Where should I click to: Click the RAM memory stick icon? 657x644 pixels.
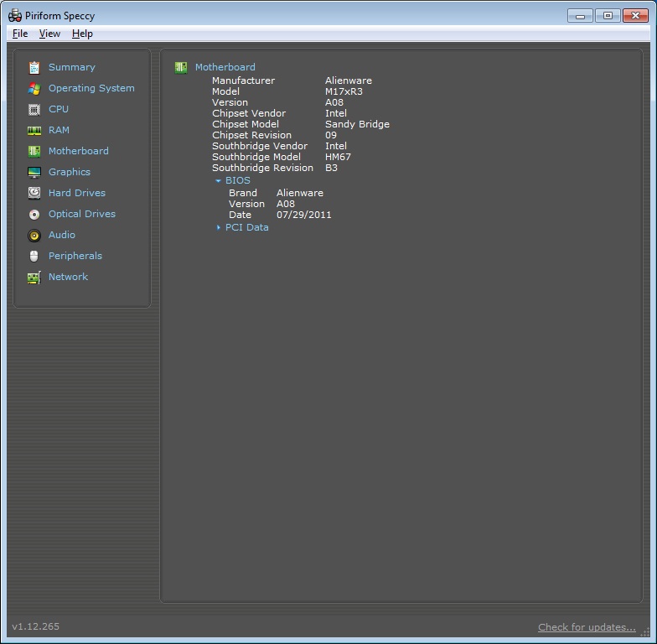[x=34, y=131]
